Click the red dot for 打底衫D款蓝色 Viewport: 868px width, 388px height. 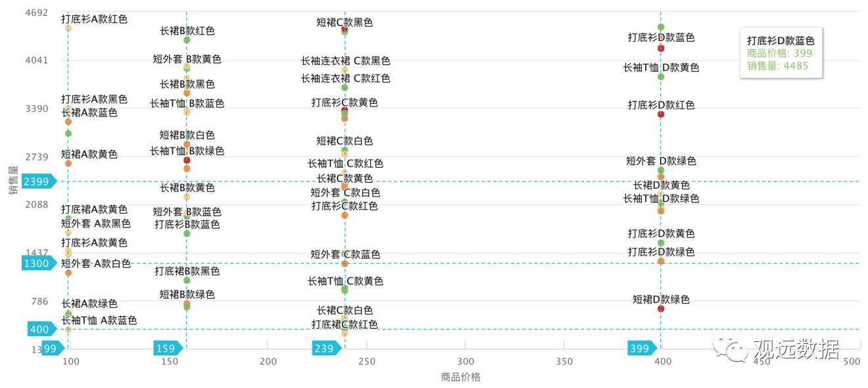pyautogui.click(x=661, y=48)
